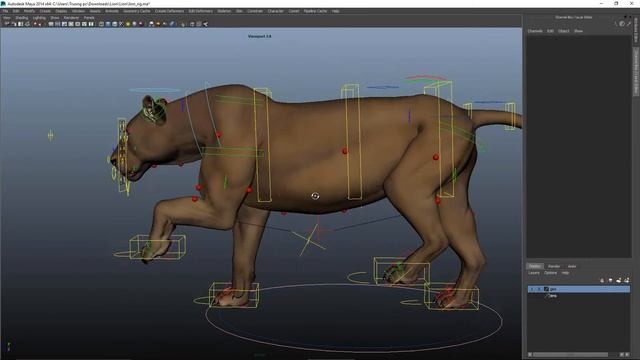Click the Select Camera icon in panel toolbar
Image resolution: width=640 pixels, height=360 pixels.
click(6, 24)
